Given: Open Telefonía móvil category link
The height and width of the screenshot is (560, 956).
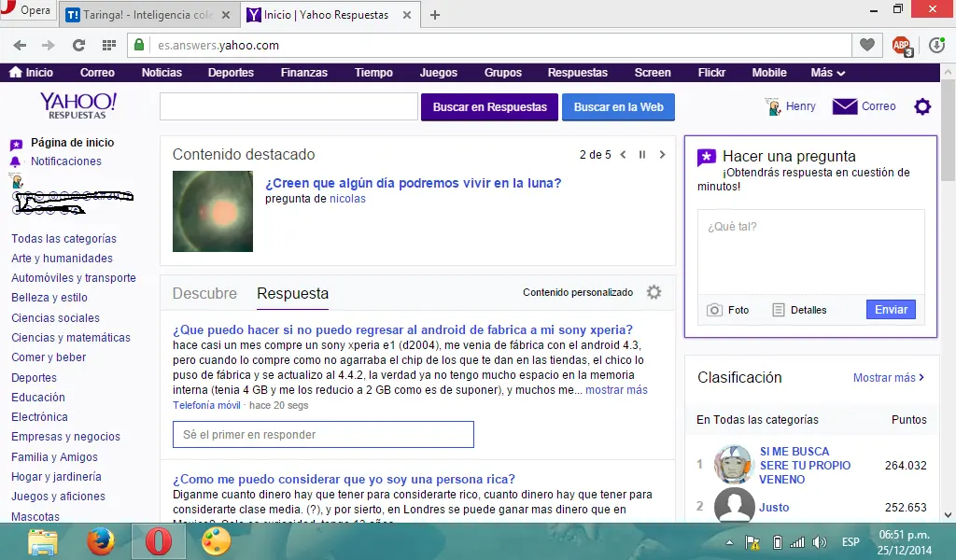Looking at the screenshot, I should click(206, 405).
